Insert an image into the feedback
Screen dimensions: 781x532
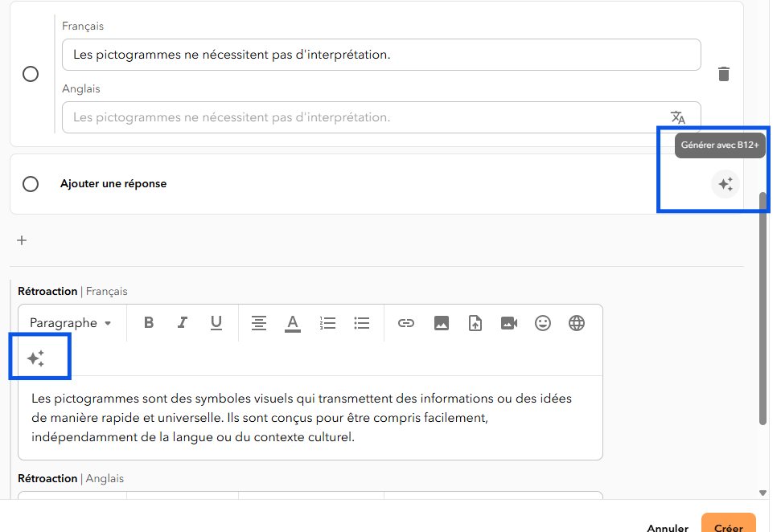[x=442, y=323]
